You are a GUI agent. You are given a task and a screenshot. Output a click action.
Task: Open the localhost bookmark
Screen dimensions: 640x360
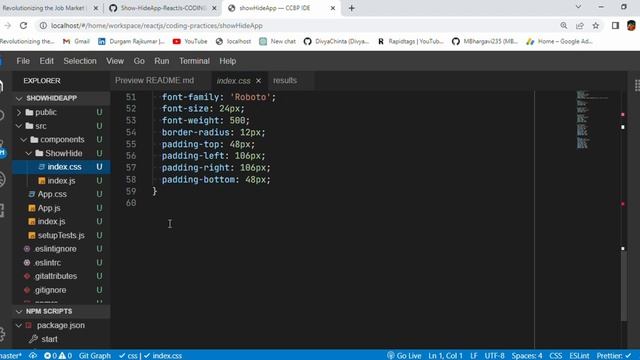pos(233,41)
